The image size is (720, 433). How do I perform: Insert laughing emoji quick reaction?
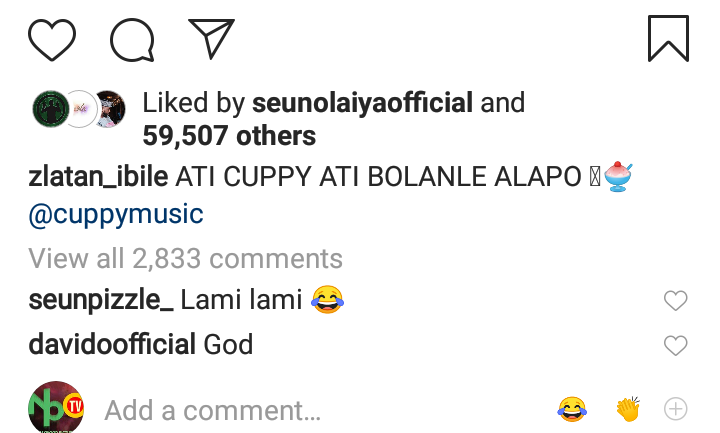(572, 409)
